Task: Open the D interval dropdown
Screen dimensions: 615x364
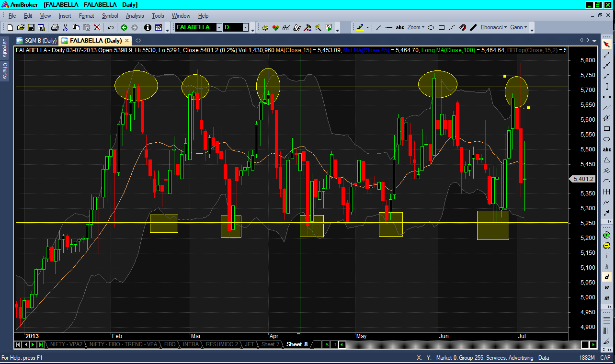Action: (245, 27)
